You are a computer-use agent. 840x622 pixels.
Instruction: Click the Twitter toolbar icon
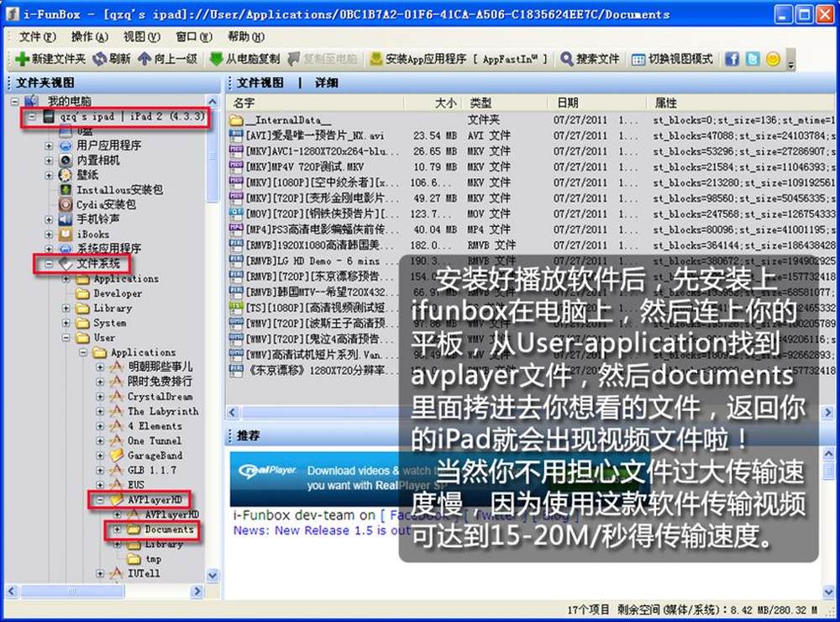753,59
